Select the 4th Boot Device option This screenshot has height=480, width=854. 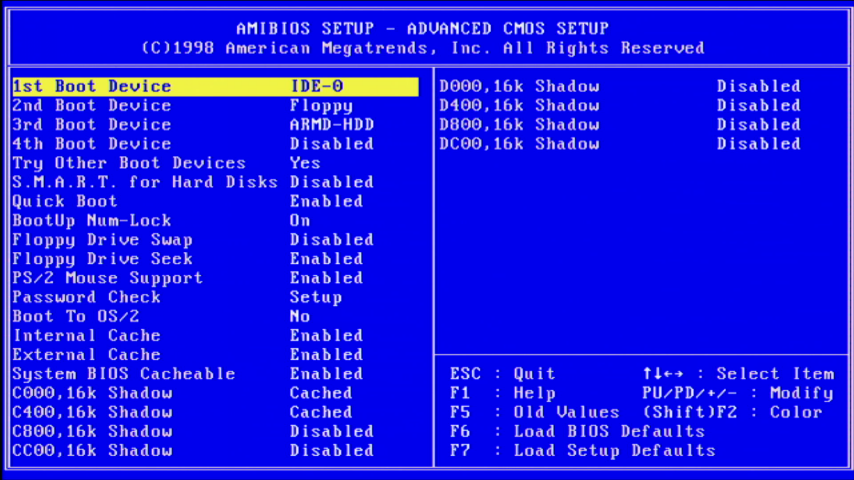(x=92, y=144)
